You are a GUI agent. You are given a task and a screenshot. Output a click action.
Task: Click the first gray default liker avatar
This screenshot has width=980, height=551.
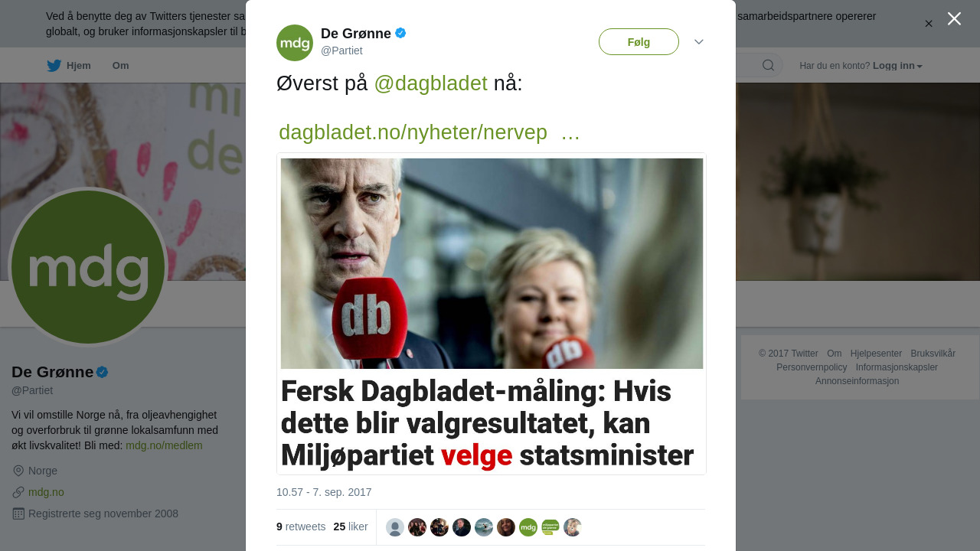tap(395, 527)
